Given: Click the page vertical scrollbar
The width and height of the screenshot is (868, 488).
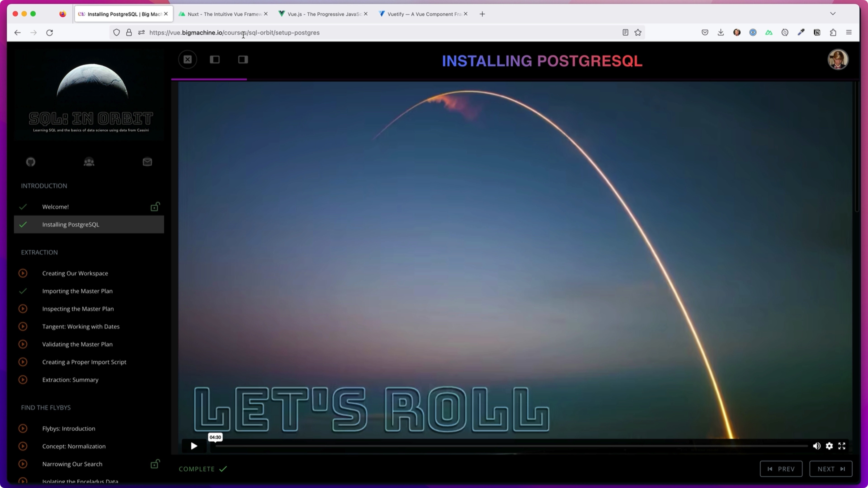Looking at the screenshot, I should pyautogui.click(x=856, y=146).
